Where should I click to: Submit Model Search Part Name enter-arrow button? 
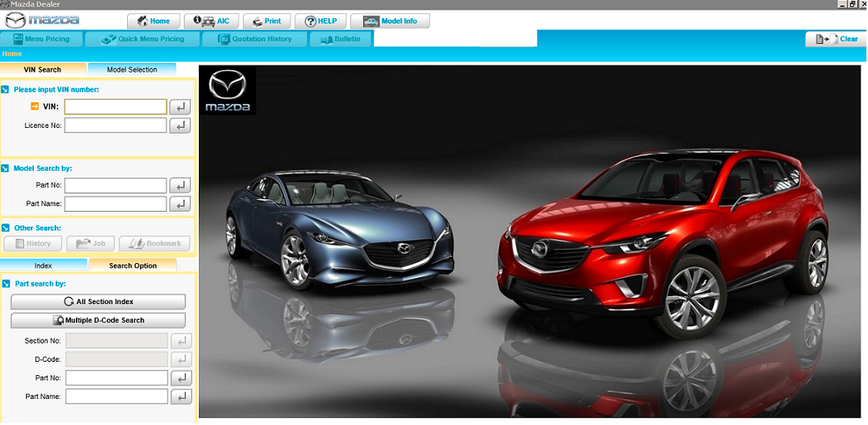pos(180,204)
